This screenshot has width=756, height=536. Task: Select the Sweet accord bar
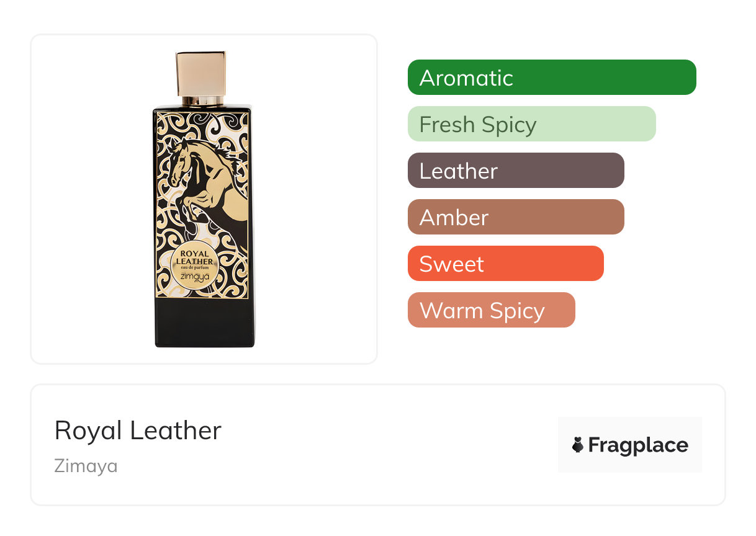click(506, 264)
